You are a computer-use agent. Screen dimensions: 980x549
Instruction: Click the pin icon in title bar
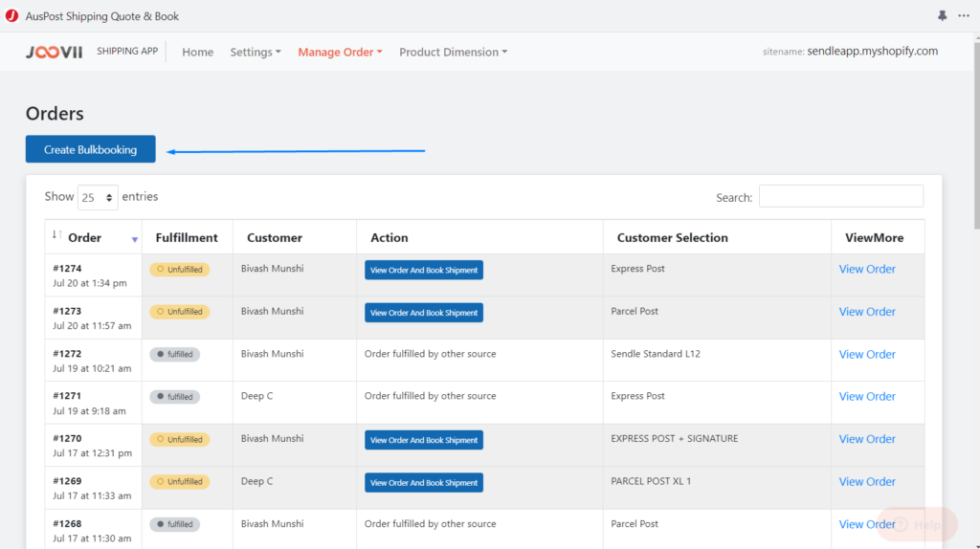pos(942,15)
